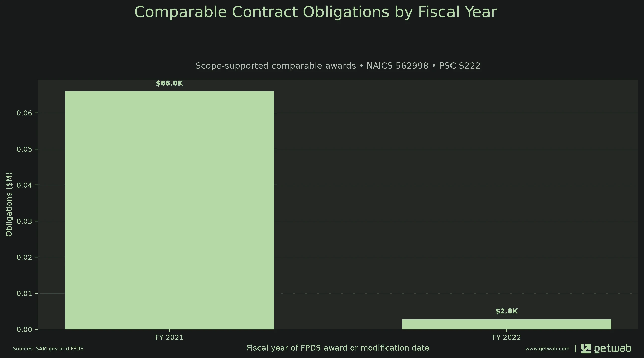Viewport: 644px width, 358px height.
Task: Click the Obligations ($M) axis title
Action: pos(9,204)
